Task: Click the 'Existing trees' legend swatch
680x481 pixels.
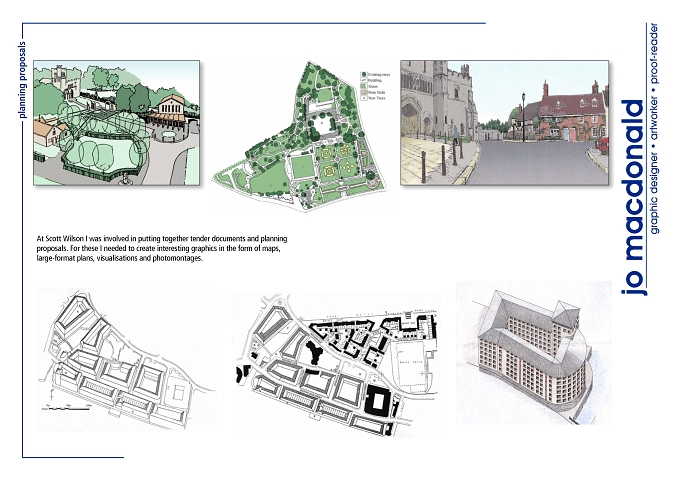Action: click(364, 75)
